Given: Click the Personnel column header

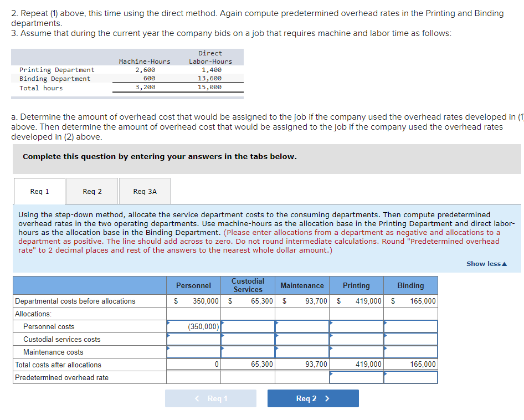Looking at the screenshot, I should point(193,285).
